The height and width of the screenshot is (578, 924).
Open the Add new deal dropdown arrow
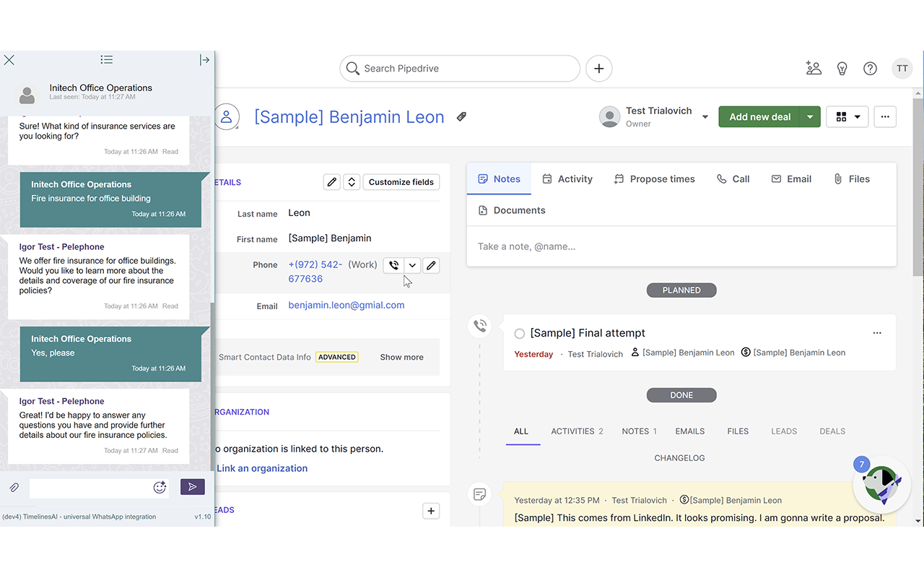809,116
